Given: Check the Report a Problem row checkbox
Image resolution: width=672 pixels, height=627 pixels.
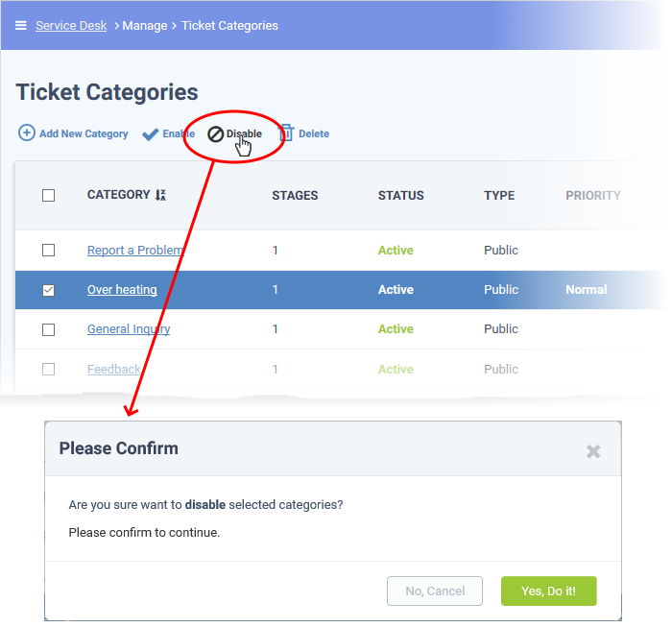Looking at the screenshot, I should (48, 250).
